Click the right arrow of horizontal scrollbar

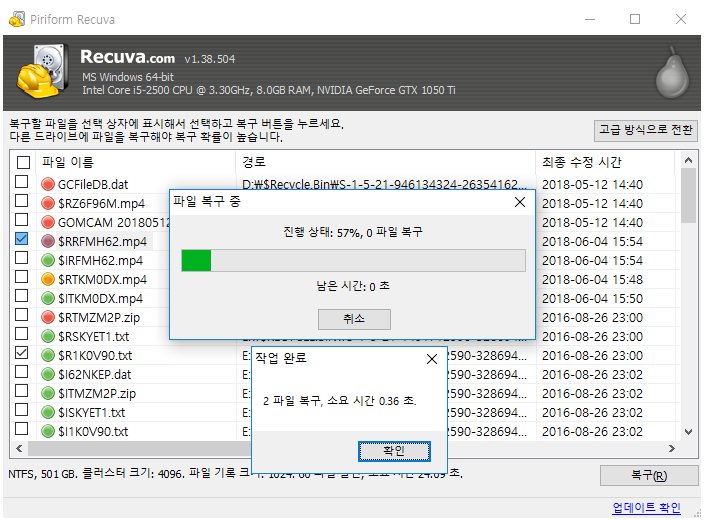(672, 449)
